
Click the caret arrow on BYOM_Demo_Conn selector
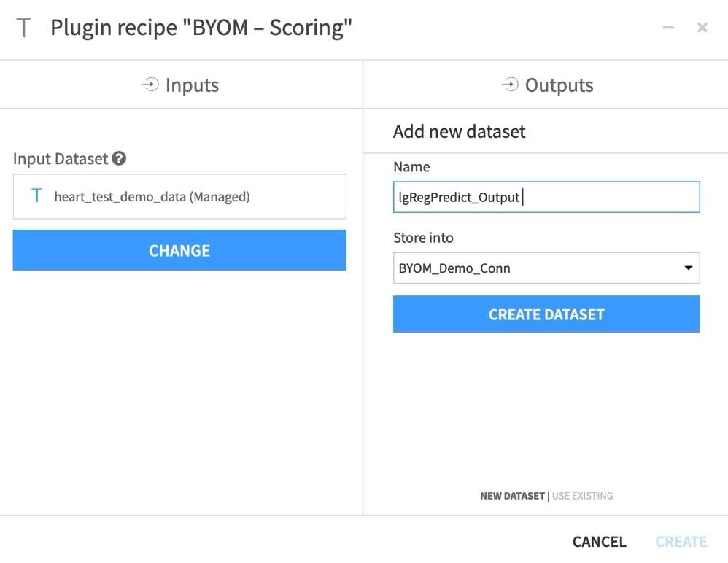coord(687,268)
